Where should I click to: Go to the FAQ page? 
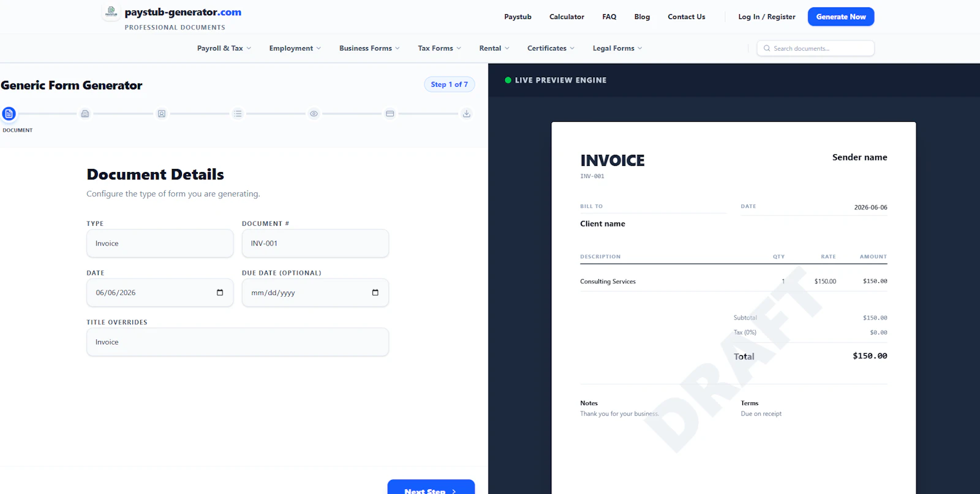pos(609,17)
